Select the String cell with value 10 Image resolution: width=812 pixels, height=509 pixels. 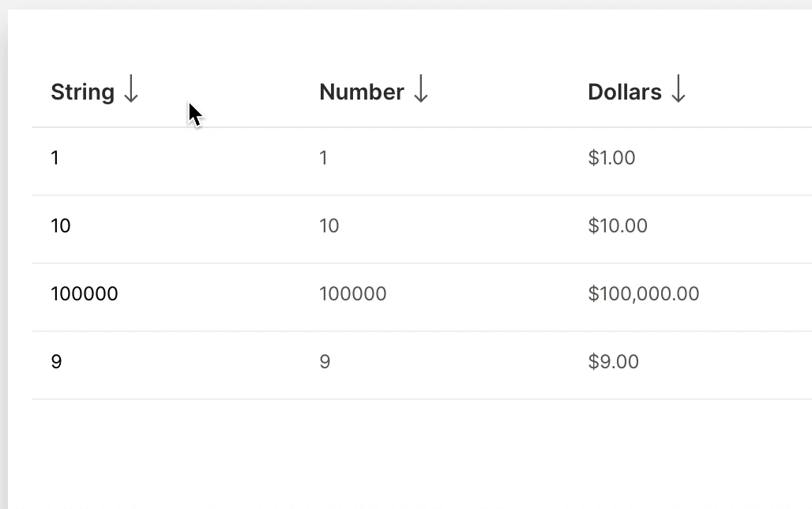tap(61, 226)
